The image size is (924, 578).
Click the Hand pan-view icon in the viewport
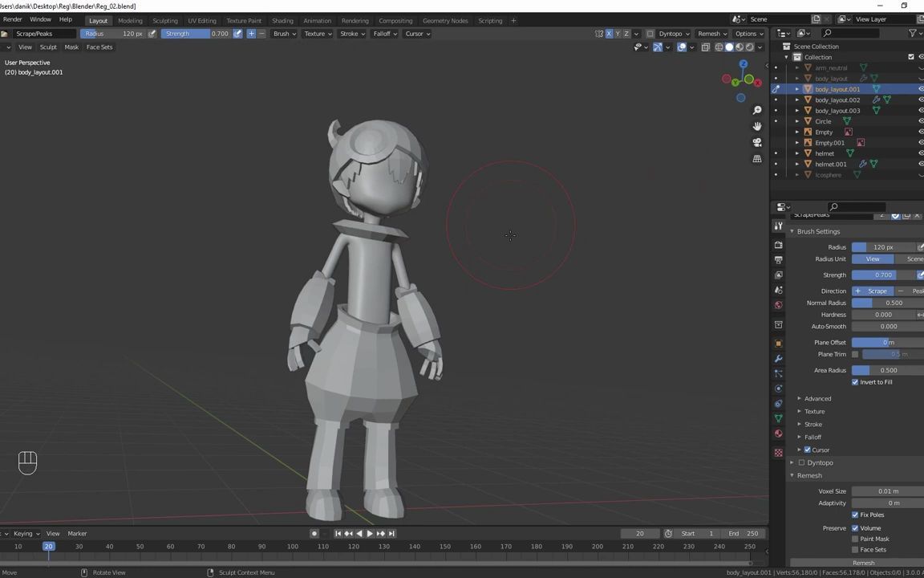coord(756,127)
